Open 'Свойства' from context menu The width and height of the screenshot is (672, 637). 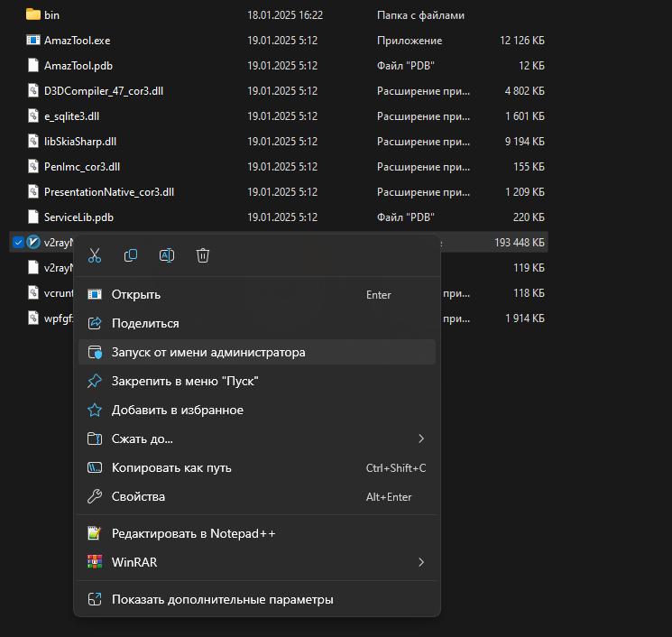138,496
